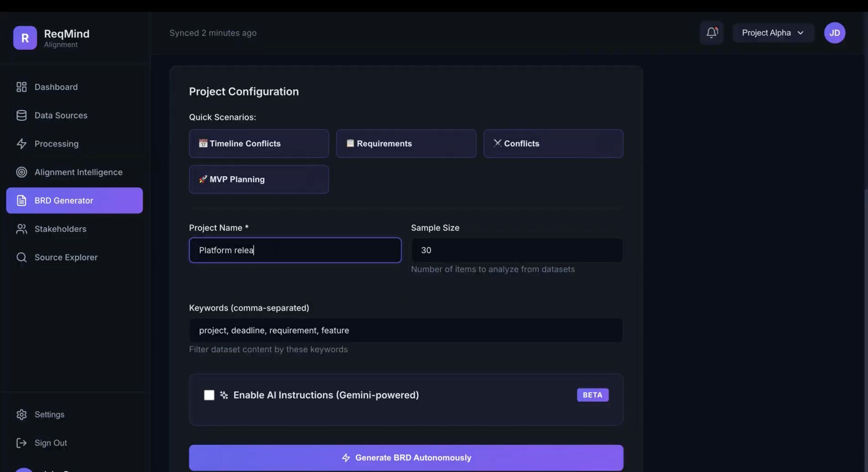Choose the MVP Planning scenario
The width and height of the screenshot is (868, 472).
(259, 179)
